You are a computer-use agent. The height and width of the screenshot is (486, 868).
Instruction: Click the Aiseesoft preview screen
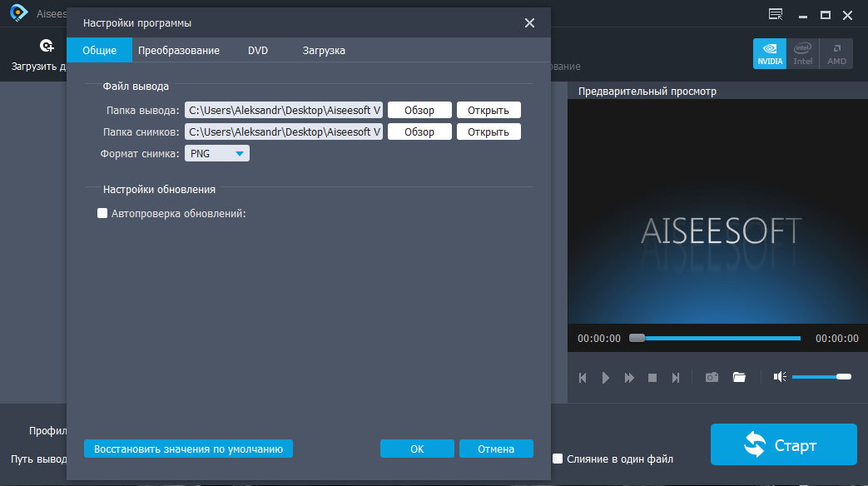[x=717, y=211]
